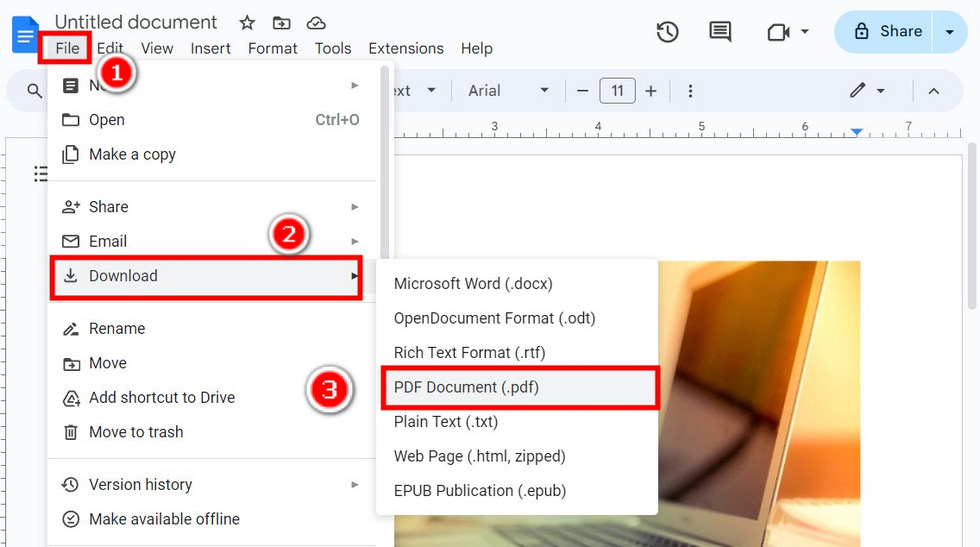Open more toolbar options three-dot icon
This screenshot has width=980, height=547.
tap(690, 91)
